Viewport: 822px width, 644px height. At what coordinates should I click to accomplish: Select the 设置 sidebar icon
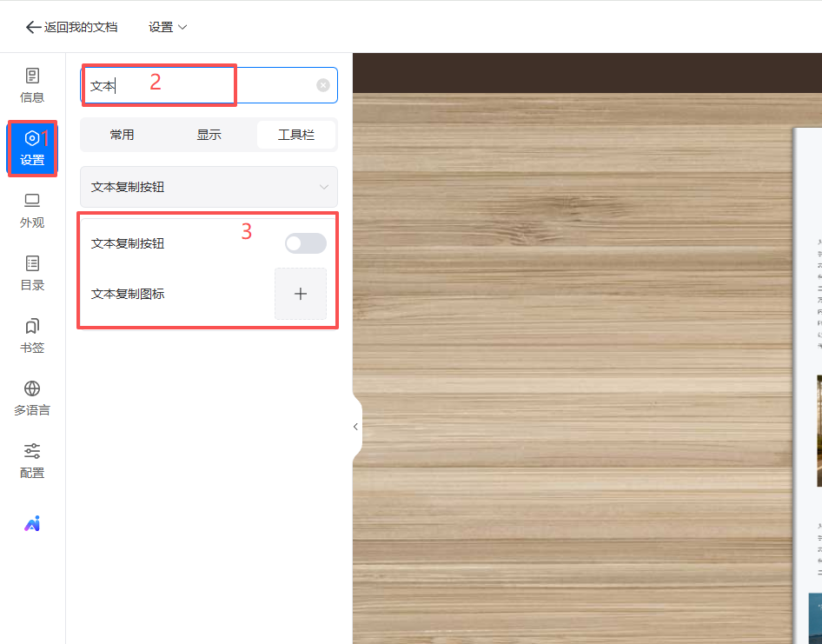click(32, 149)
